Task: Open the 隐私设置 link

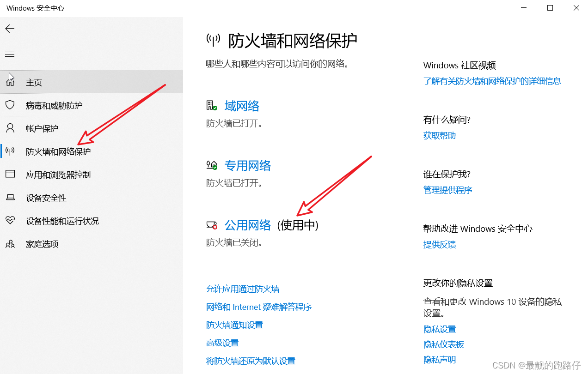Action: click(x=440, y=329)
